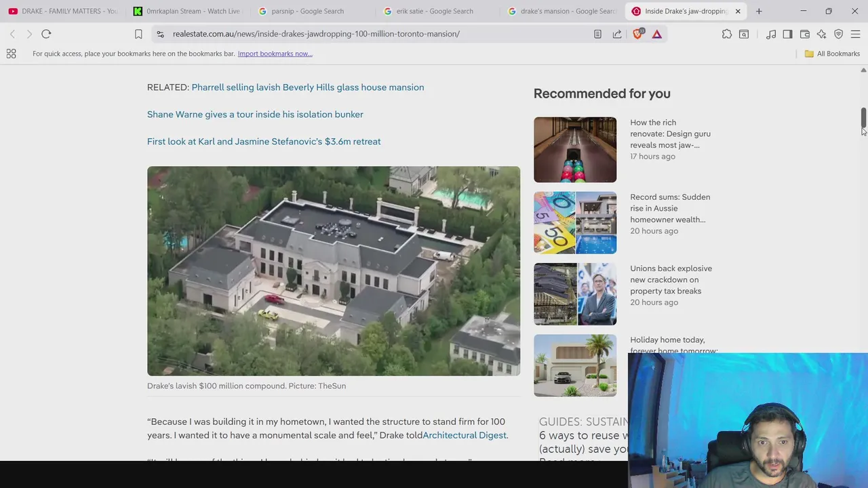Switch to drake's mansion Google Search tab
The image size is (868, 488).
click(x=561, y=11)
